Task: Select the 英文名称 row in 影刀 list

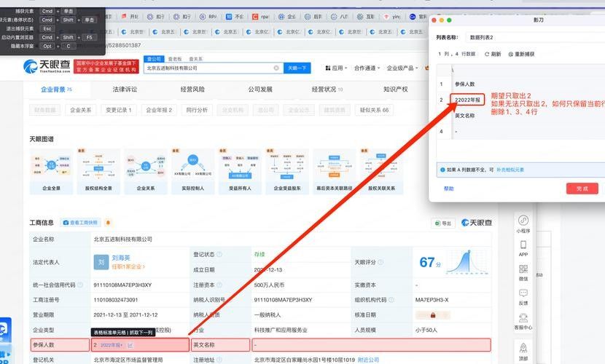Action: click(464, 116)
